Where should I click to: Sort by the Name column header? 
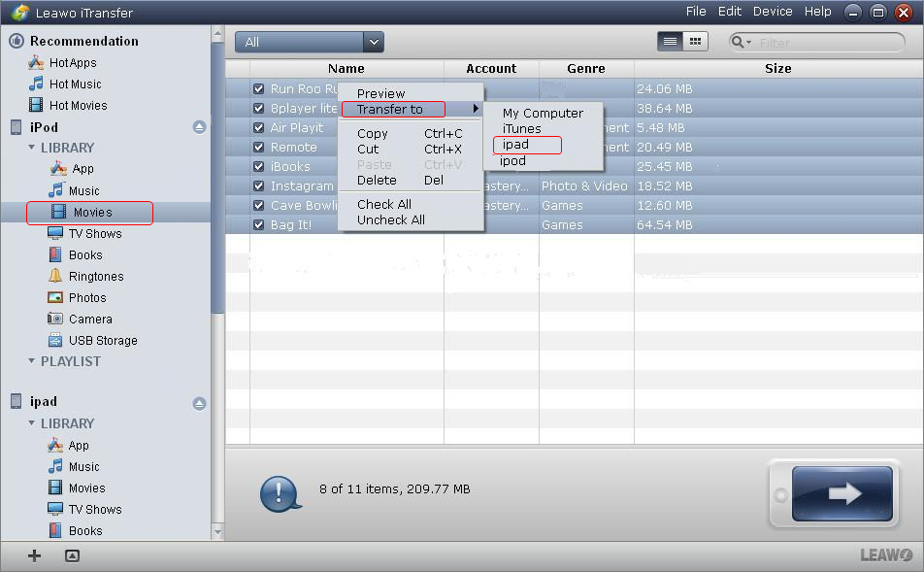coord(346,68)
